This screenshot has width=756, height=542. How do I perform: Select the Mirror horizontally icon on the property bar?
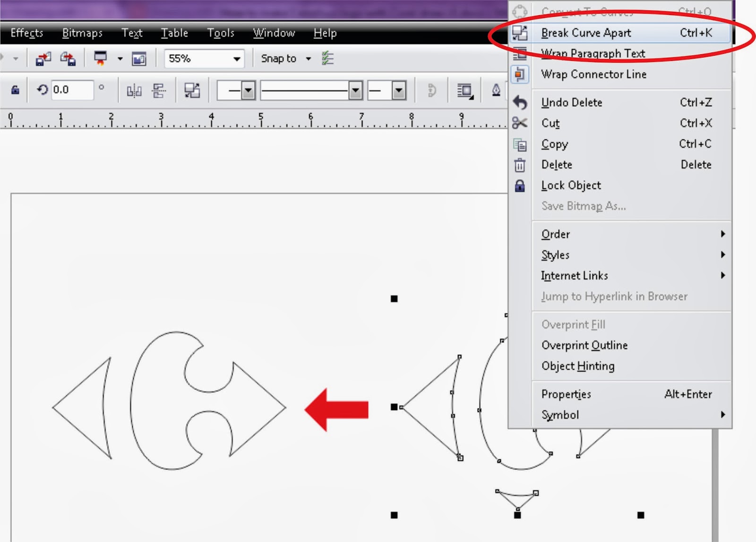134,91
